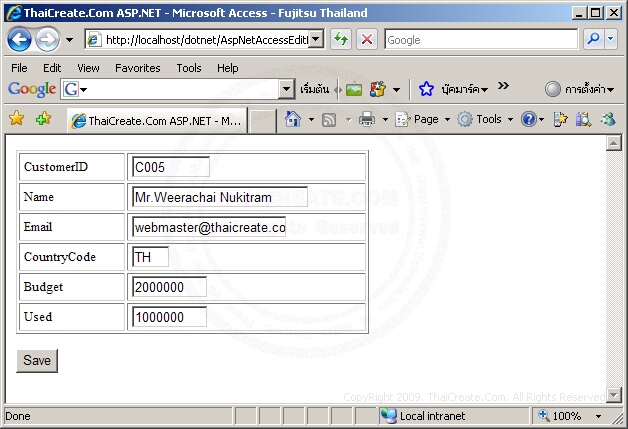Open the Home button dropdown arrow
Screen dimensions: 628x429
click(x=311, y=119)
